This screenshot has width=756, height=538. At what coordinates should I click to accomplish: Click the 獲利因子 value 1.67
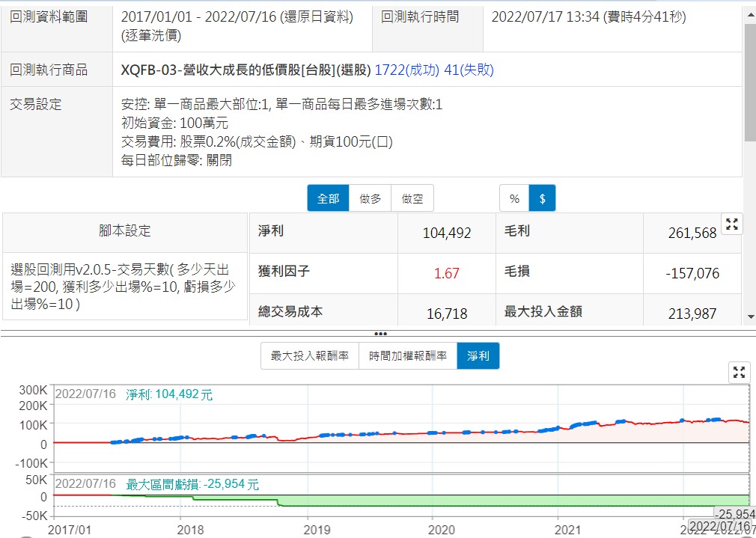click(446, 273)
